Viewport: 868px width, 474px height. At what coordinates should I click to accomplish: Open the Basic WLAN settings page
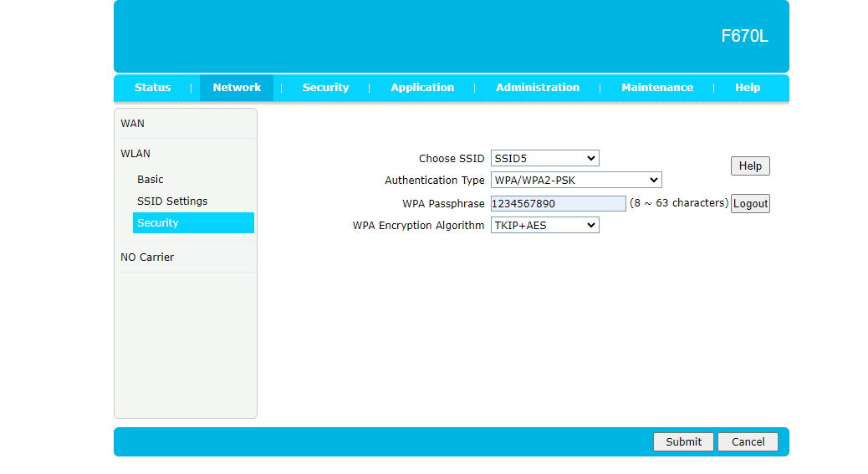coord(151,180)
